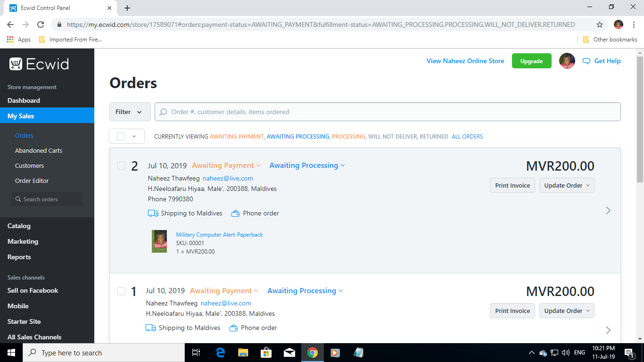Show hidden system tray icons
Image resolution: width=644 pixels, height=362 pixels.
pyautogui.click(x=531, y=353)
